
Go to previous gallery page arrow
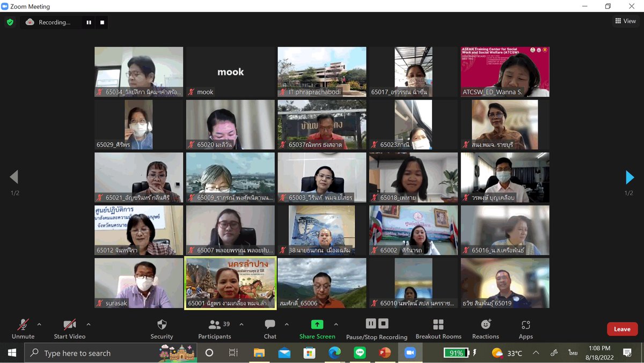[14, 177]
